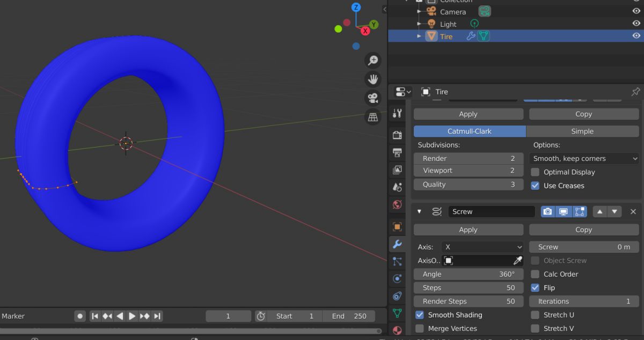Open the Object Data mesh tab

pos(397,313)
